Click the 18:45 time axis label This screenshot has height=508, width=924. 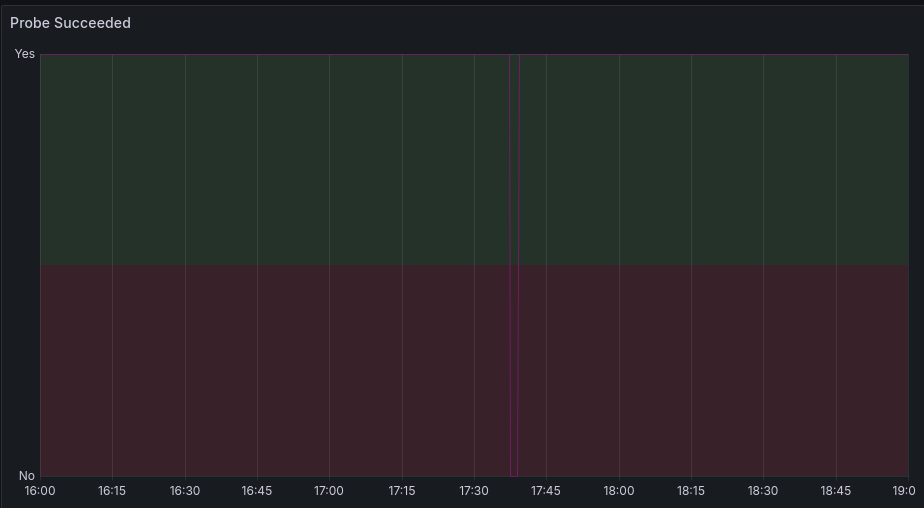836,491
